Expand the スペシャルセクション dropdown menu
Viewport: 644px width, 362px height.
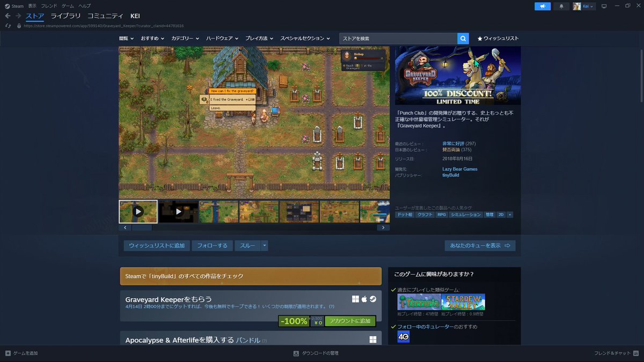click(305, 39)
